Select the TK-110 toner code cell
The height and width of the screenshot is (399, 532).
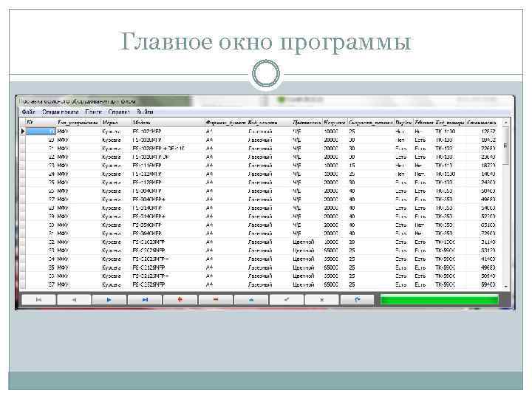click(450, 166)
